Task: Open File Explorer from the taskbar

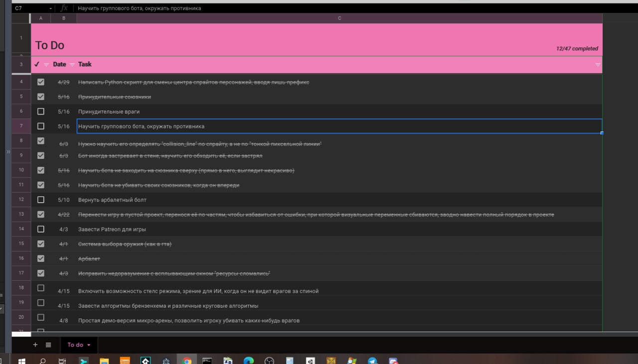Action: [104, 361]
